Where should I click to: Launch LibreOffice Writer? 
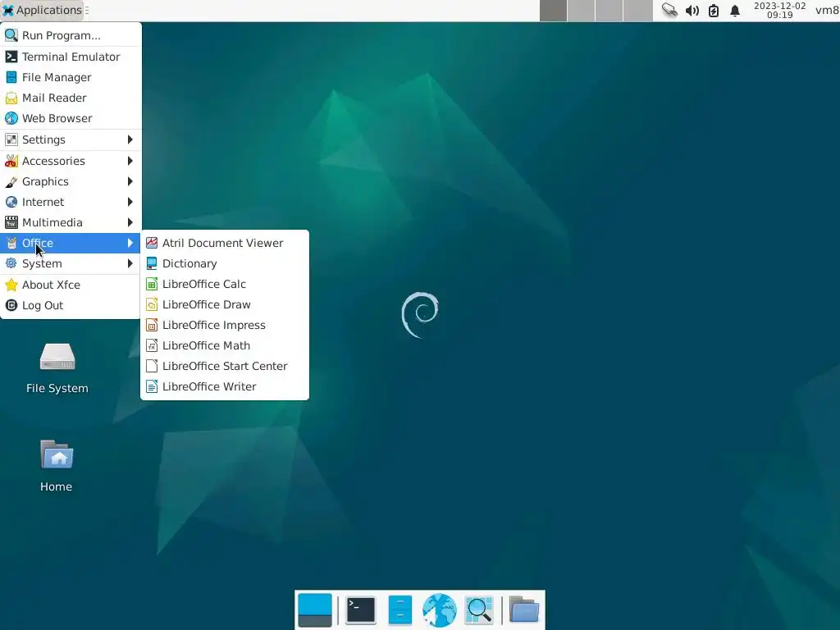pos(225,387)
